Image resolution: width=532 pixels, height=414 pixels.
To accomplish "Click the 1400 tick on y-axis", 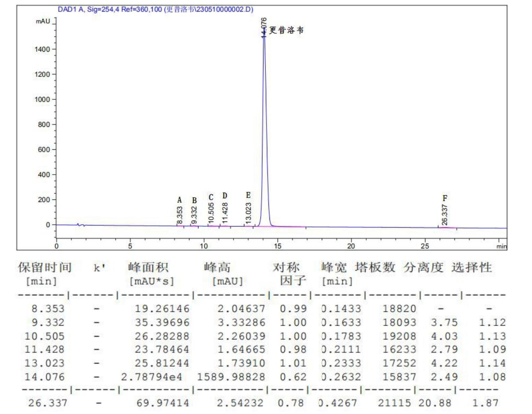I will point(42,50).
